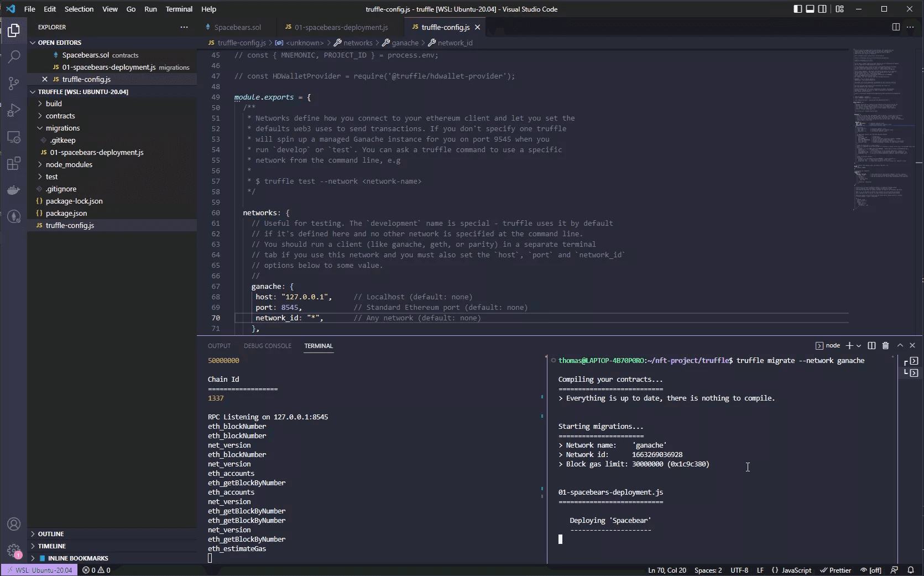Change encoding UTF-8
The width and height of the screenshot is (924, 576).
pyautogui.click(x=739, y=570)
